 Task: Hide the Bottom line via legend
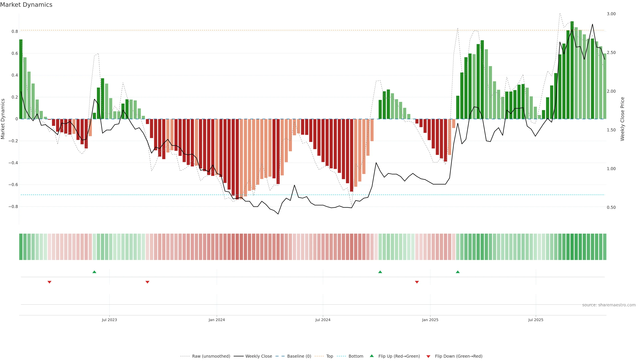(x=356, y=356)
